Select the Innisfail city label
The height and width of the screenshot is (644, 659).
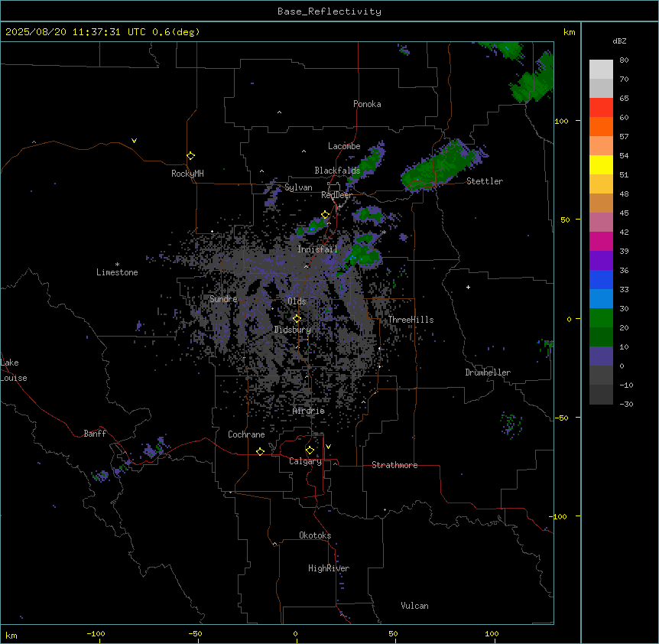pyautogui.click(x=317, y=249)
